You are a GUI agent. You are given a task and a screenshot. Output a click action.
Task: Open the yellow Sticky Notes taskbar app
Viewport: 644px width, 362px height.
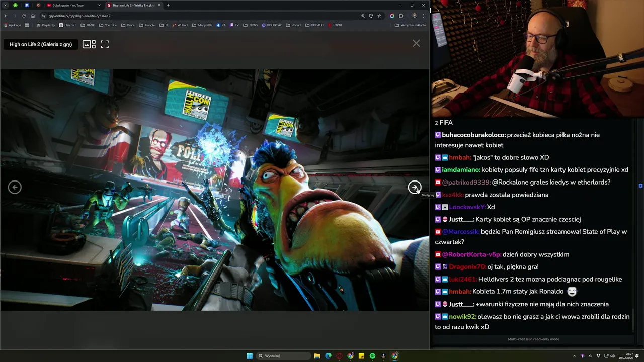pos(361,356)
